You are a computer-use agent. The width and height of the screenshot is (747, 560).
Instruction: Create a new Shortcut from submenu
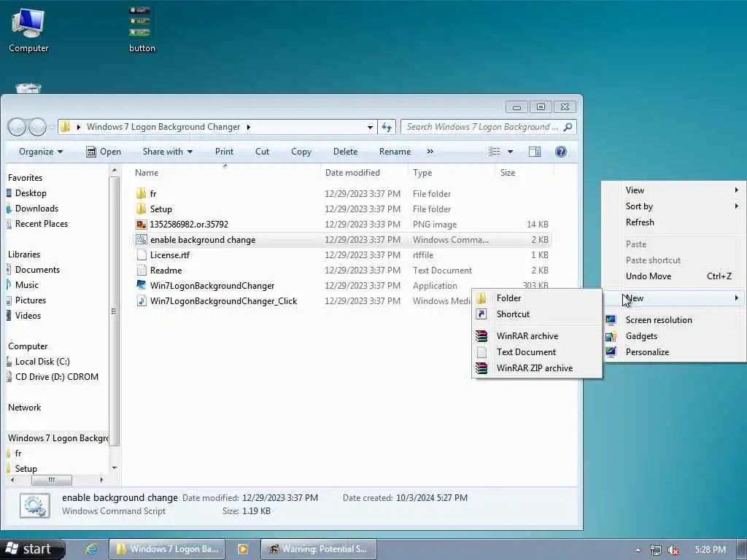(x=537, y=314)
